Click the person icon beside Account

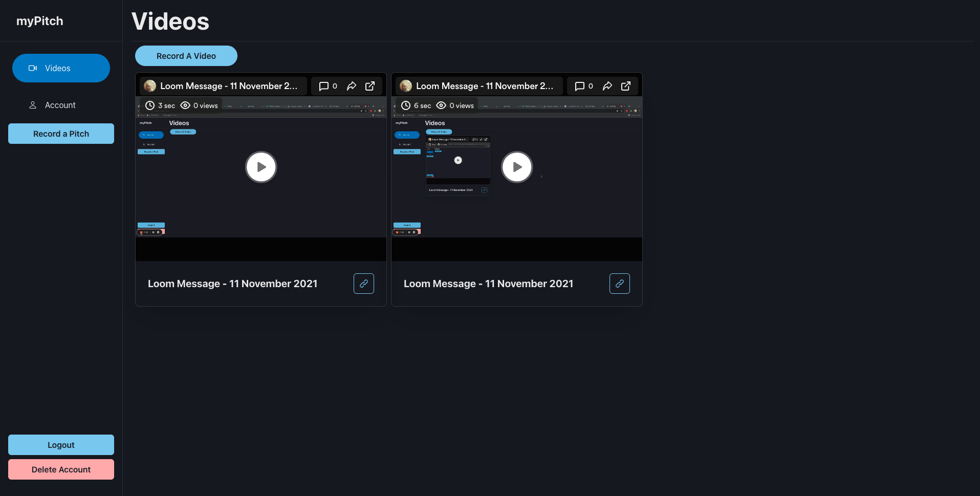pos(33,105)
